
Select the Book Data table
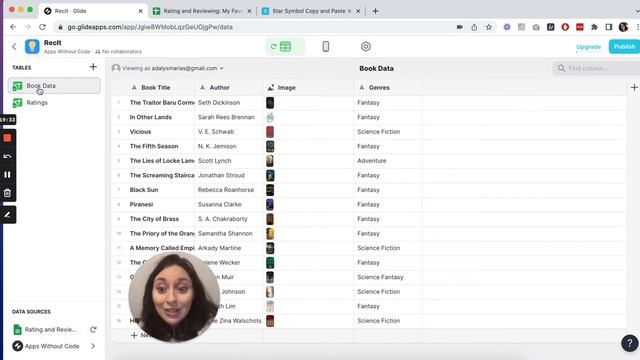pos(54,86)
